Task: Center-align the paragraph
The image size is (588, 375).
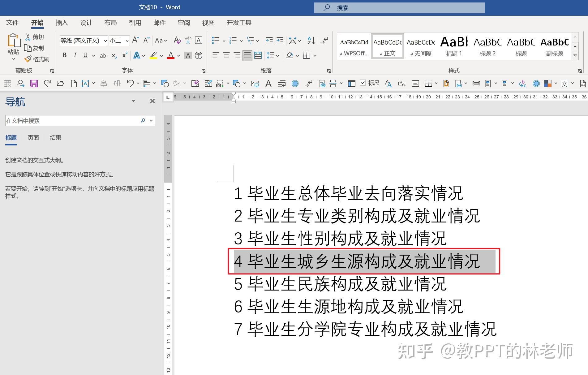Action: 226,56
